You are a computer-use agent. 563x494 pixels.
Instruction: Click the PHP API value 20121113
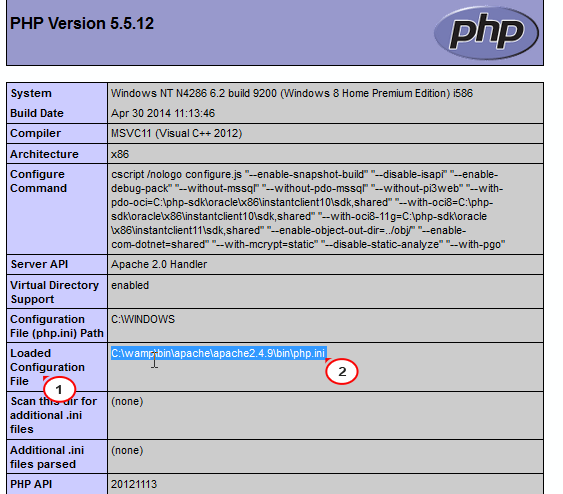coord(134,484)
